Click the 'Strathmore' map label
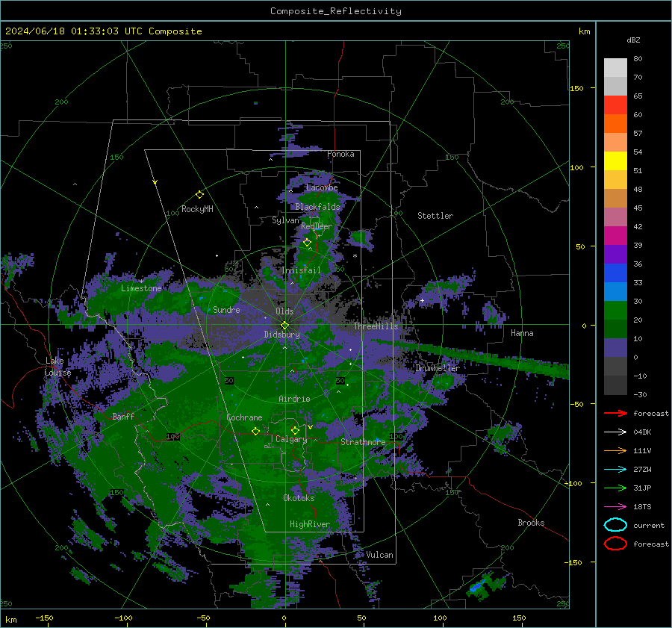This screenshot has height=628, width=672. point(363,441)
